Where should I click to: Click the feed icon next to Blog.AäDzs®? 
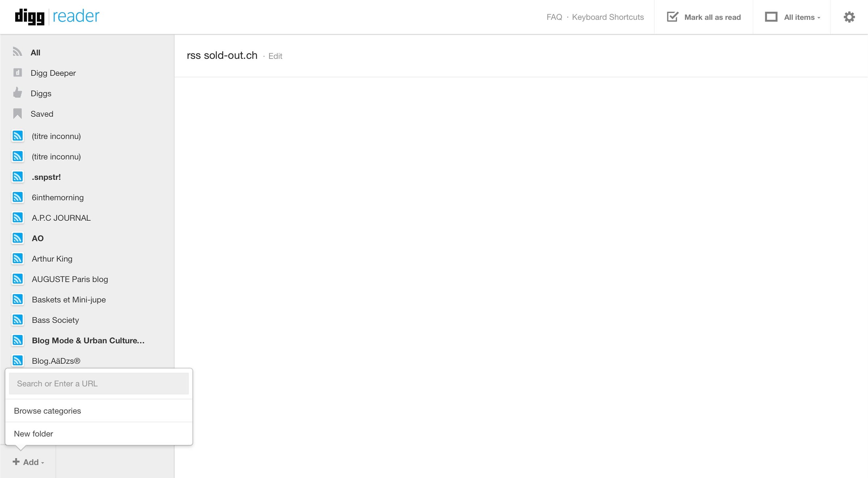click(18, 361)
